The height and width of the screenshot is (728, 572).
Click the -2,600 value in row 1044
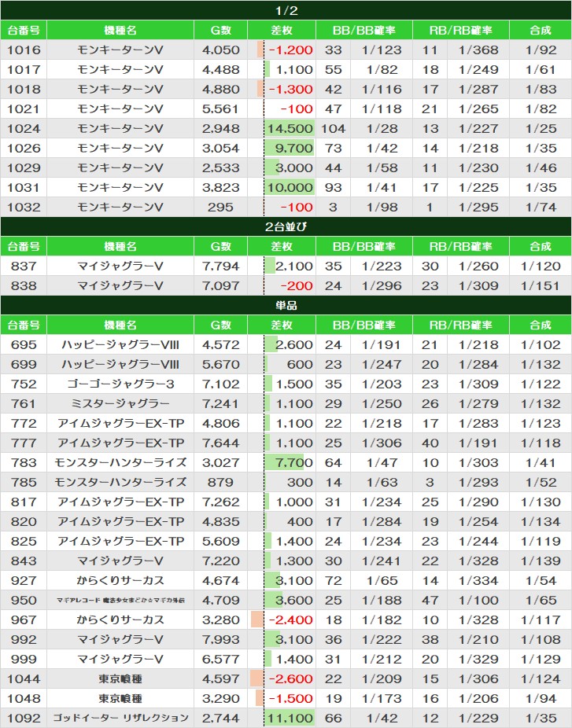tap(291, 678)
